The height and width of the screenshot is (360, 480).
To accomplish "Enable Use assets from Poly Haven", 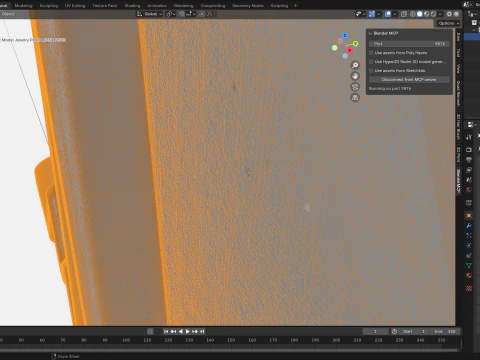I will [x=371, y=53].
